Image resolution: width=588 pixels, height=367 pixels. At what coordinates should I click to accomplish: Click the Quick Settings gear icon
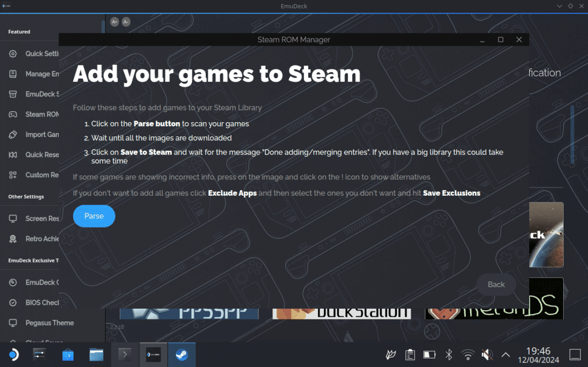click(13, 54)
